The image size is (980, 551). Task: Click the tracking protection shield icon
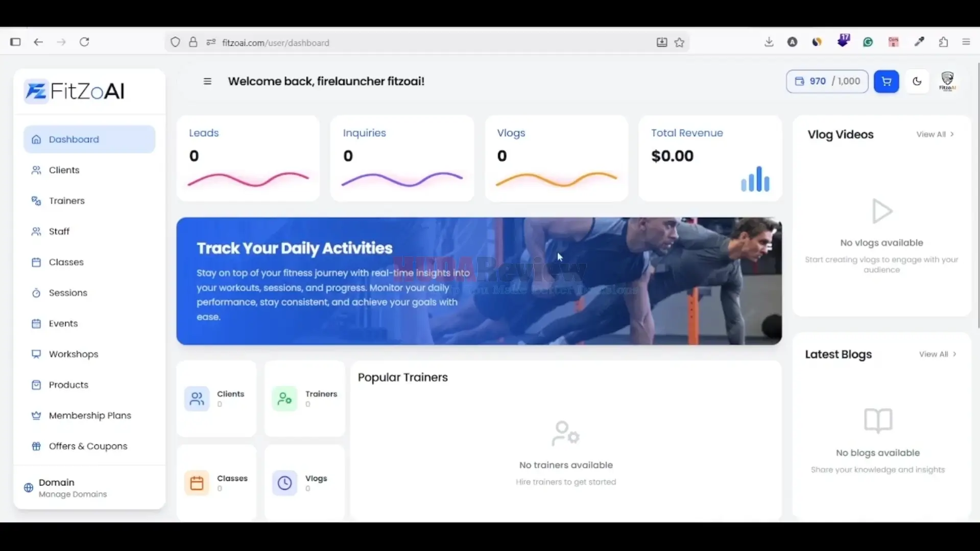175,42
